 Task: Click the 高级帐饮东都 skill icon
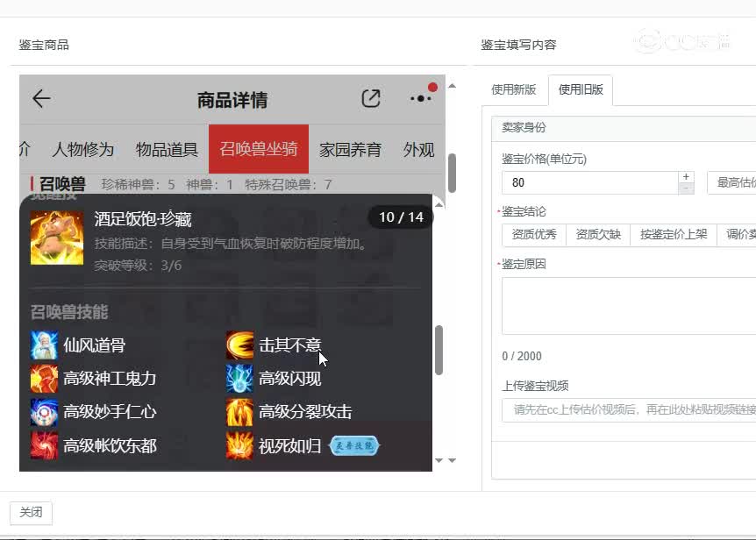(x=44, y=445)
